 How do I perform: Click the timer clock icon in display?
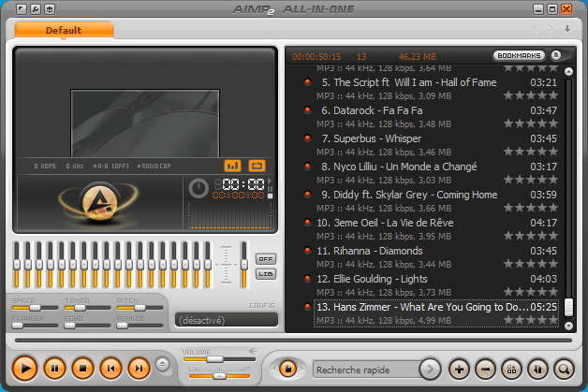click(198, 188)
